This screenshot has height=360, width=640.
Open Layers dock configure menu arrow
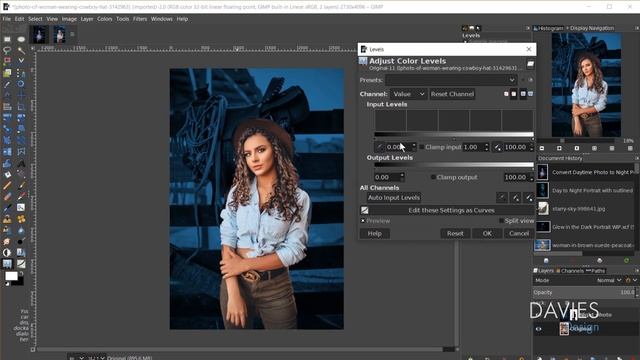[x=637, y=271]
